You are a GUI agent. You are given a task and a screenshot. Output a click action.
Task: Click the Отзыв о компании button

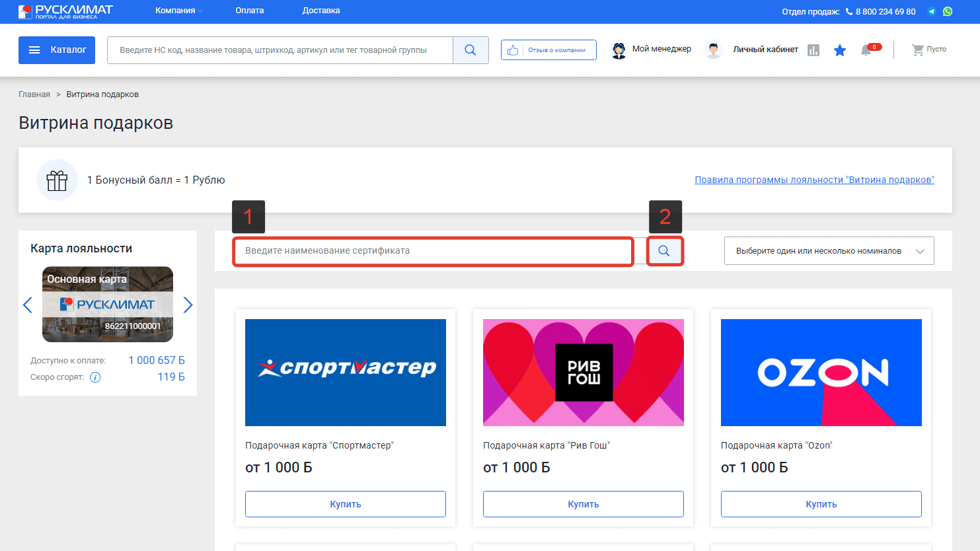(x=548, y=50)
